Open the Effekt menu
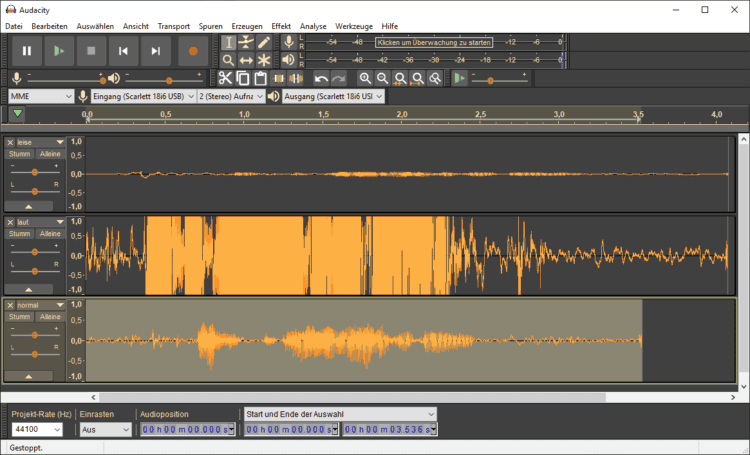Screen dimensions: 750x455 point(281,26)
